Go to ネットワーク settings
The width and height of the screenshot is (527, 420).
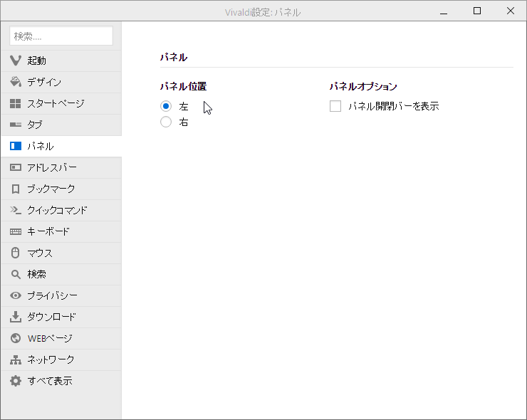tap(61, 359)
